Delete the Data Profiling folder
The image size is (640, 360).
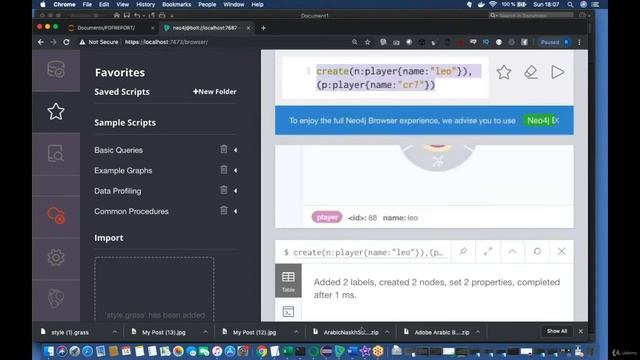tap(224, 190)
